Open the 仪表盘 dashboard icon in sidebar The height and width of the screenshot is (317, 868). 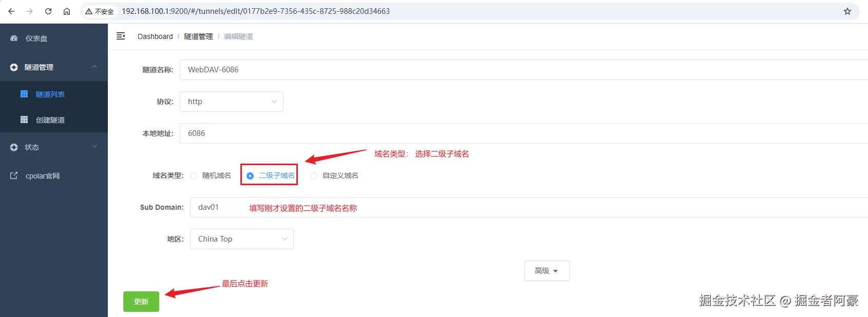click(x=14, y=38)
